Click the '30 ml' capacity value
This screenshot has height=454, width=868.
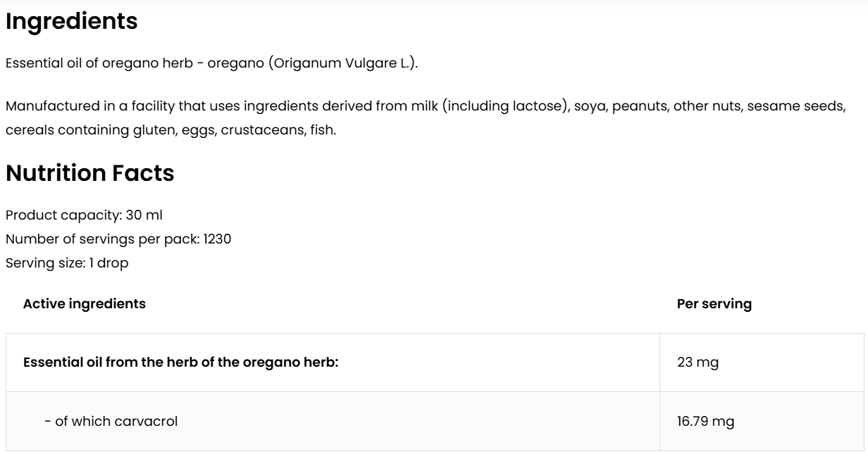[144, 215]
